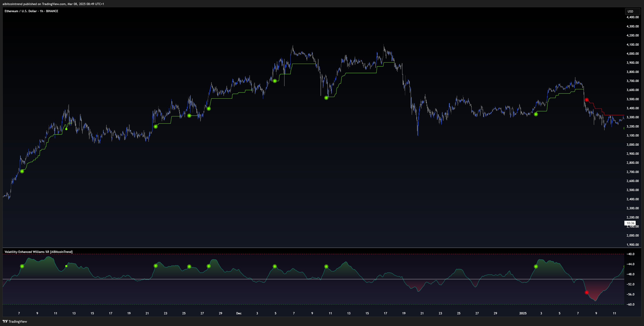The height and width of the screenshot is (326, 644).
Task: Click the 3,400.00 price axis label
Action: 633,108
